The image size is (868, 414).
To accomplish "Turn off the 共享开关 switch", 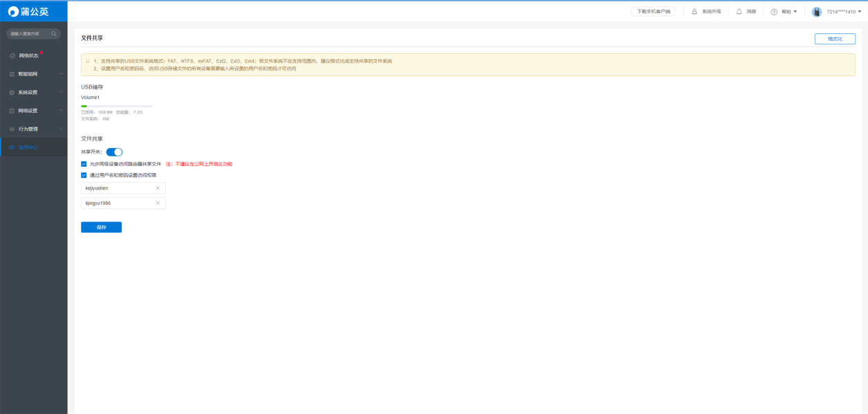I will [x=114, y=152].
